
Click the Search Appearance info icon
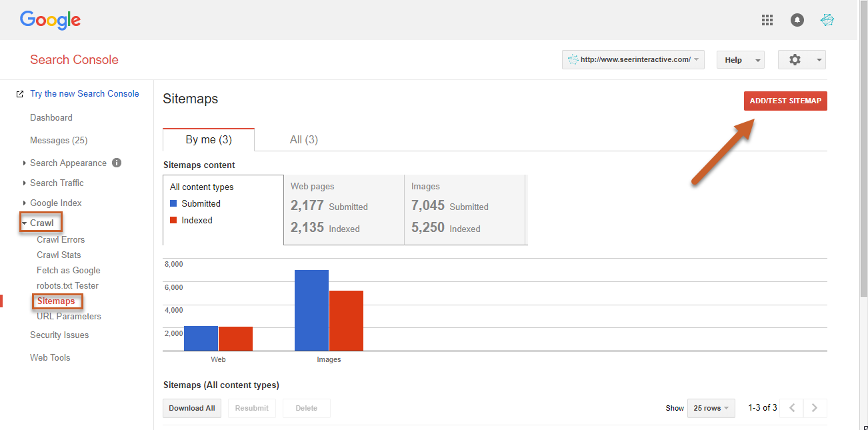[x=117, y=163]
